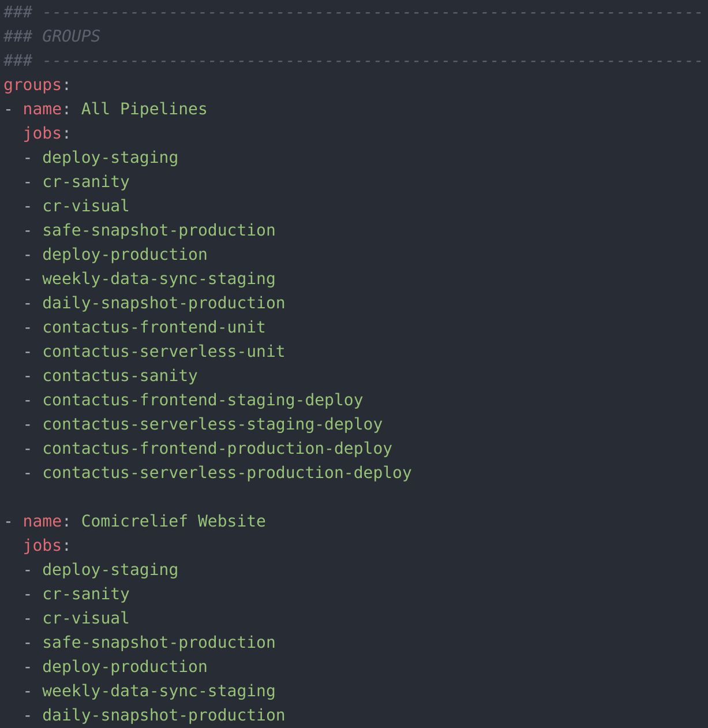The width and height of the screenshot is (708, 728).
Task: Click daily-snapshot-production in All Pipelines jobs
Action: tap(164, 304)
